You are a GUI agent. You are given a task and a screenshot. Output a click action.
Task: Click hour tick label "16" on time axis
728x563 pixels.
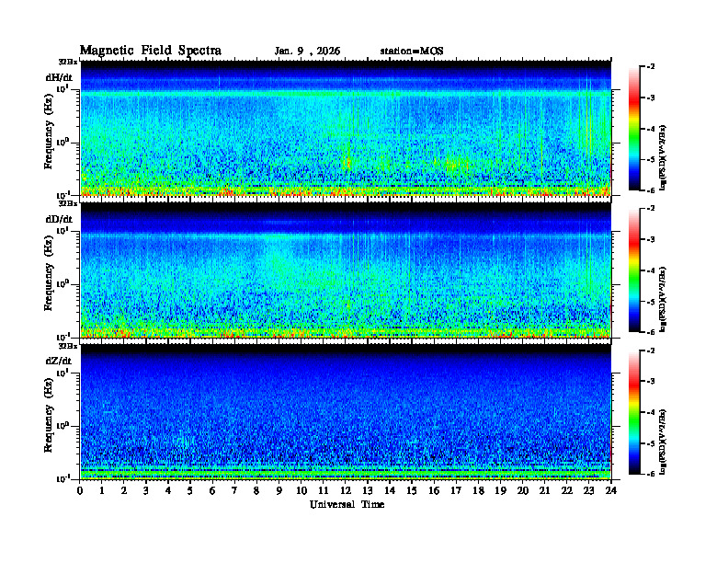coord(434,490)
